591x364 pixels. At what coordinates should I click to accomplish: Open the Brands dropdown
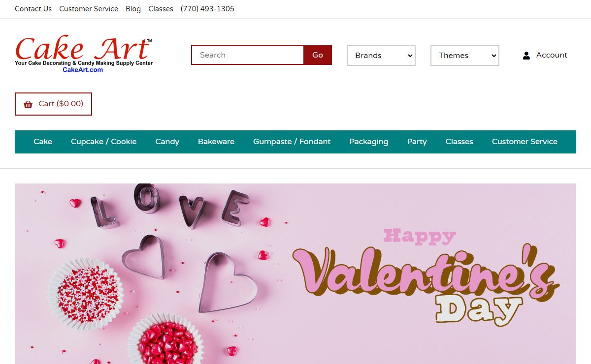(381, 56)
